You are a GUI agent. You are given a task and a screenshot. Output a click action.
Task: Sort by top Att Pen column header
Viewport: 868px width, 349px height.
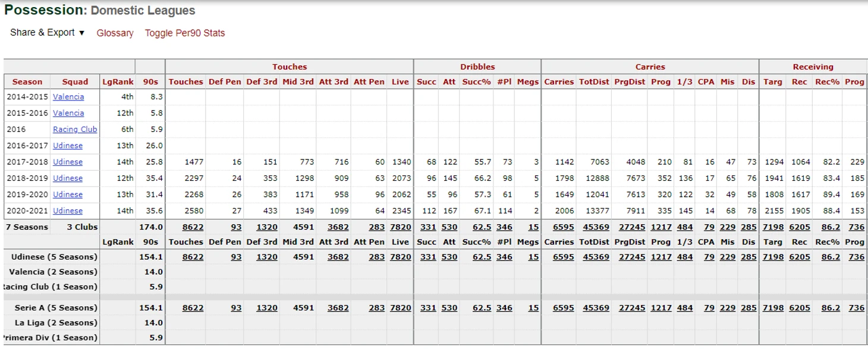tap(369, 82)
